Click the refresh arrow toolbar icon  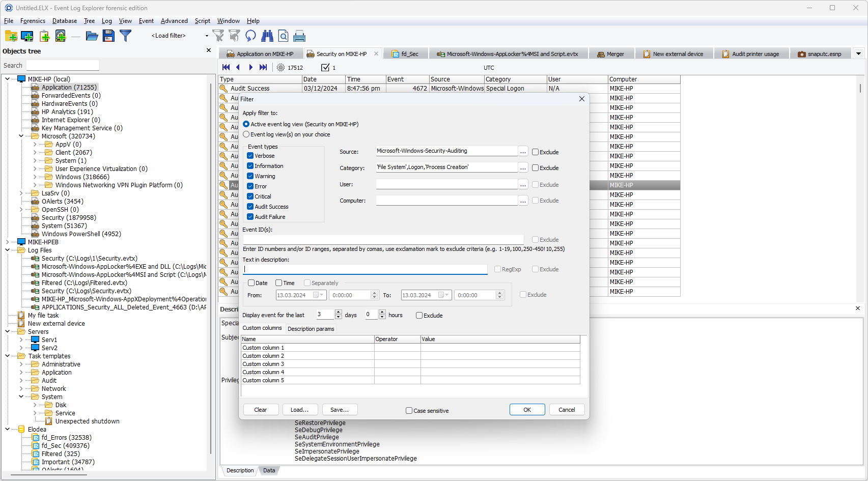pos(250,36)
